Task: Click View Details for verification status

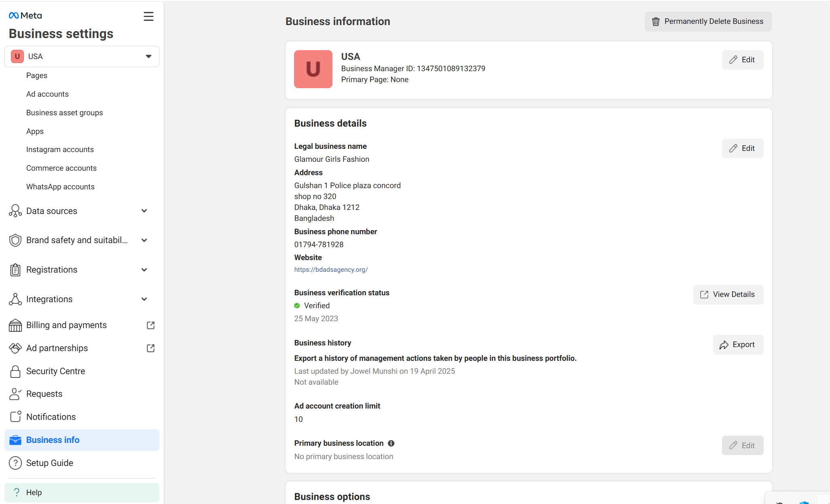Action: [x=728, y=294]
